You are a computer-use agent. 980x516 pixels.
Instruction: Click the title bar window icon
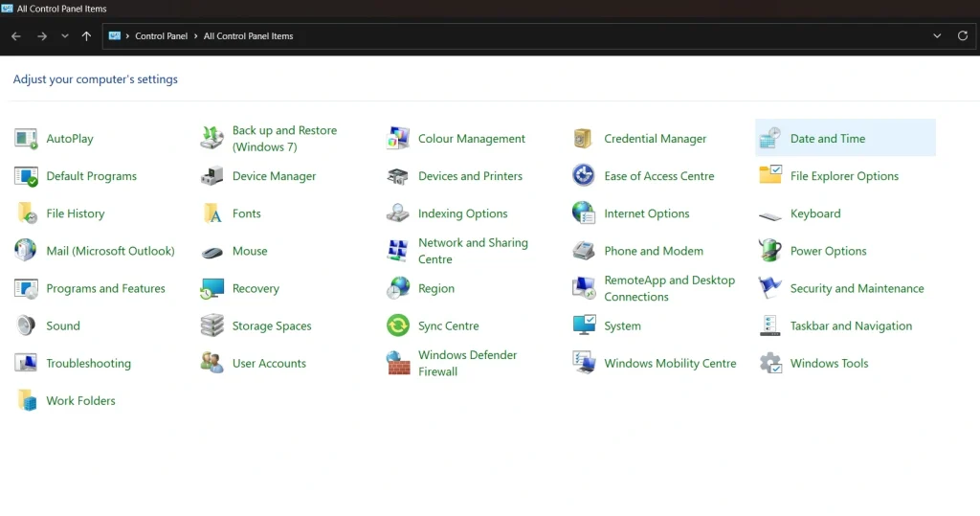[7, 8]
